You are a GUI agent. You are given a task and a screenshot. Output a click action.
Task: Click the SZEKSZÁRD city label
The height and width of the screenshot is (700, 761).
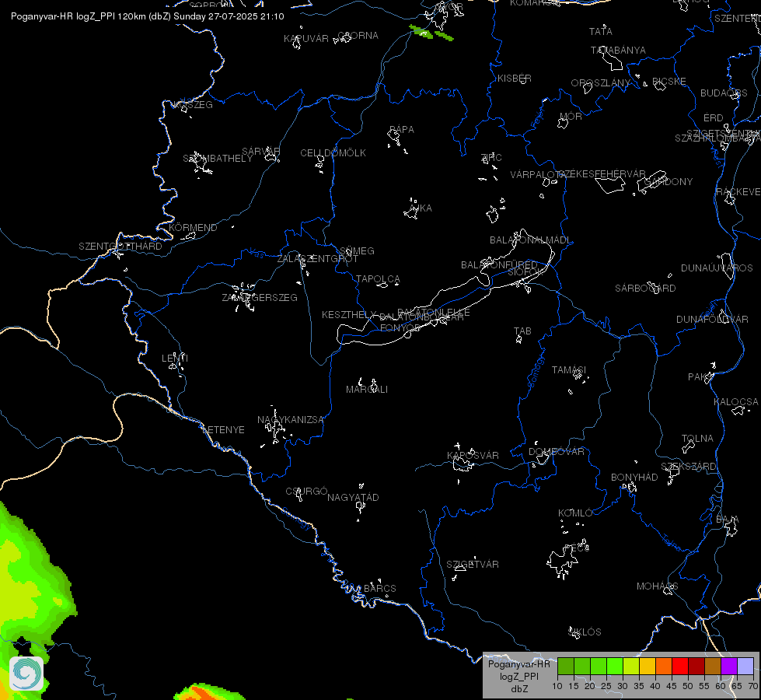689,467
